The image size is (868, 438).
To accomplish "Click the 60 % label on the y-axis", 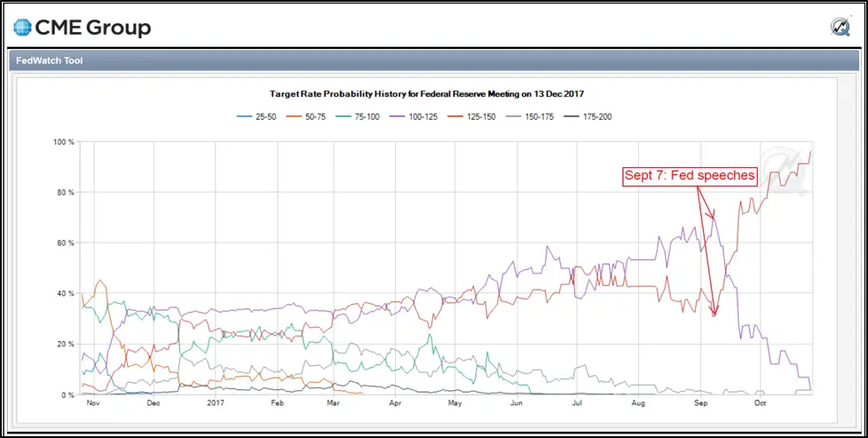I will point(66,243).
